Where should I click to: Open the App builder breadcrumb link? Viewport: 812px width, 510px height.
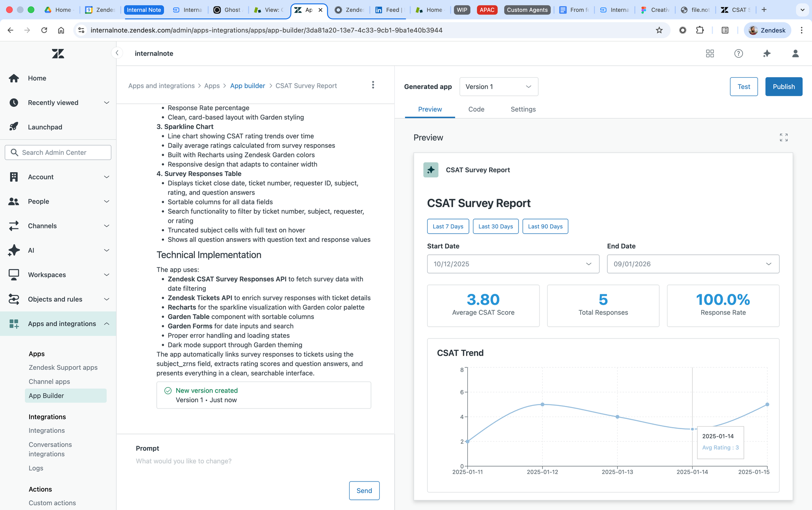247,86
